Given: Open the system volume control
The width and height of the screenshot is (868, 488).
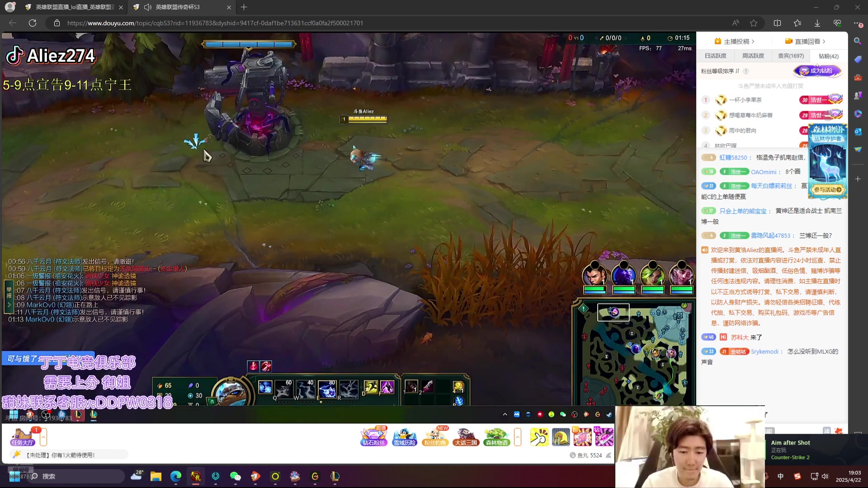Looking at the screenshot, I should [x=825, y=476].
